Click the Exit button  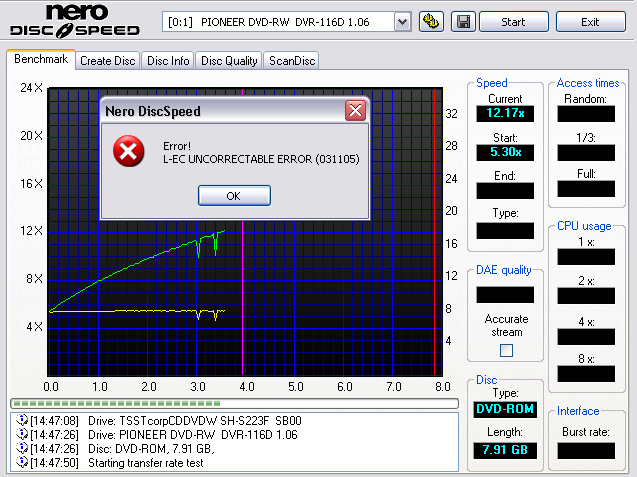tap(590, 22)
